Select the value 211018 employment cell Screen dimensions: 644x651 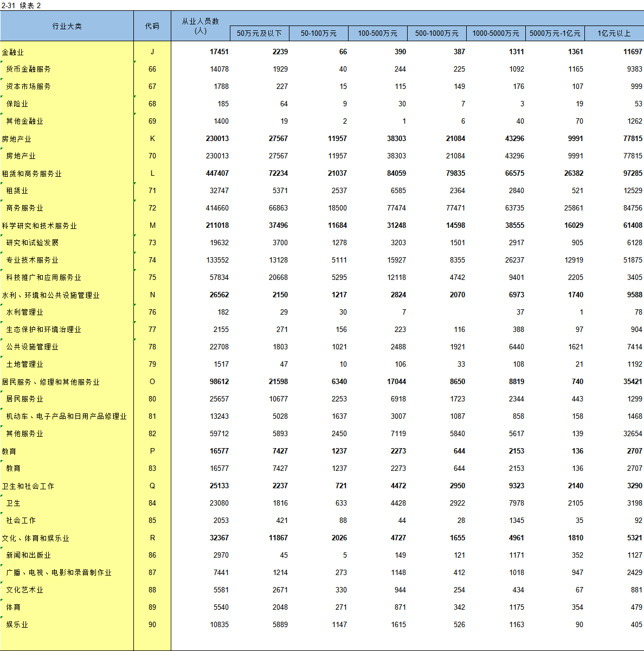coord(217,226)
